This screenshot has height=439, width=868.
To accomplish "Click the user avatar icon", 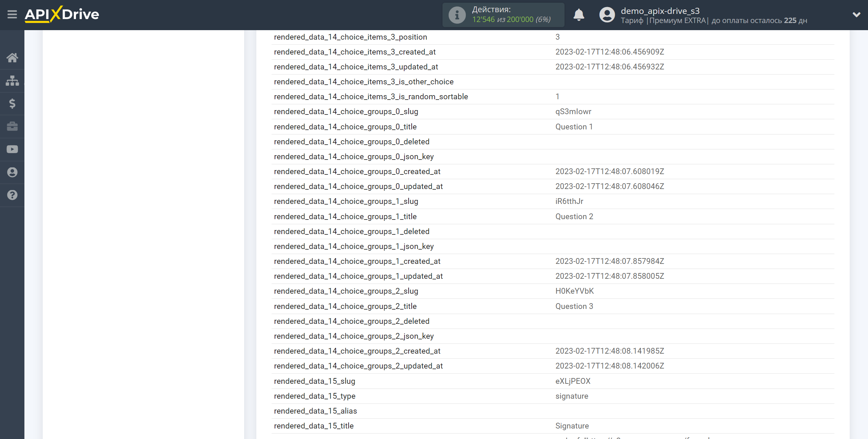I will (x=607, y=15).
